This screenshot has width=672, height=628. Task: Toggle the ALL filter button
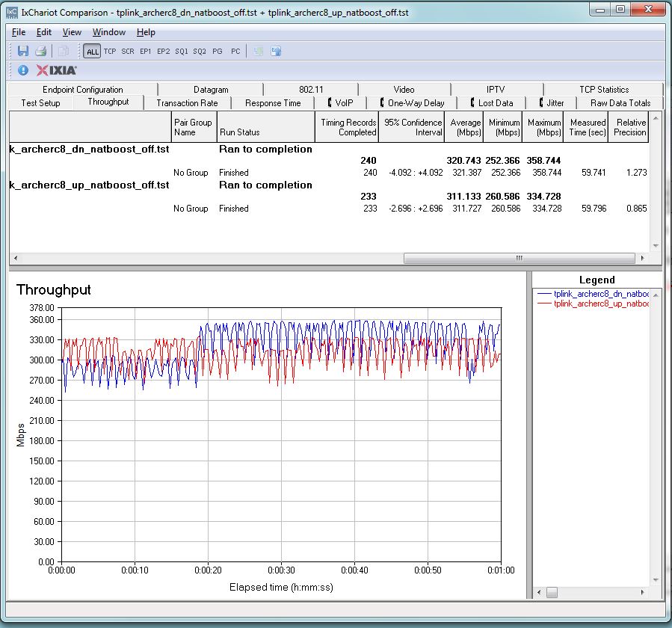point(92,52)
